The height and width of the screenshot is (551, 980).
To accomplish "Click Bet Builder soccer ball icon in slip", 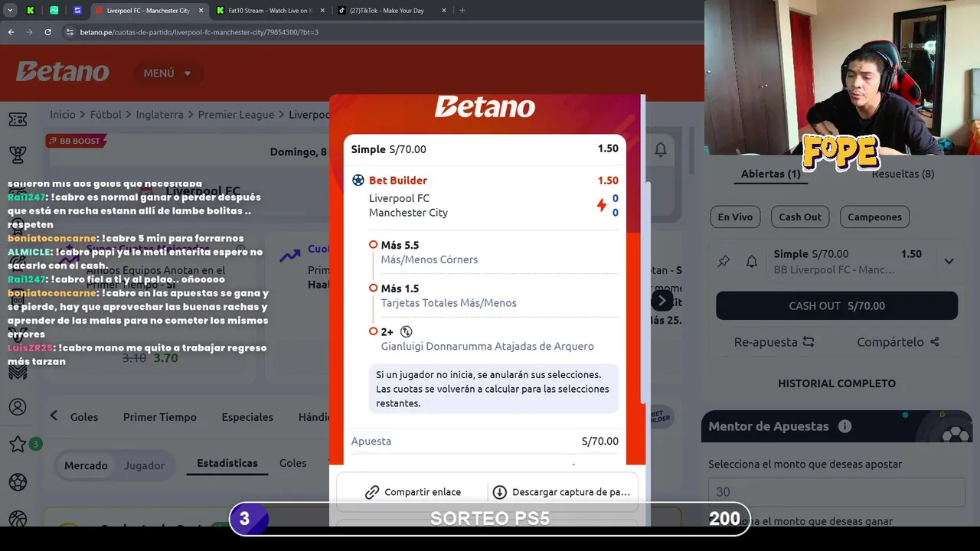I will pos(358,181).
